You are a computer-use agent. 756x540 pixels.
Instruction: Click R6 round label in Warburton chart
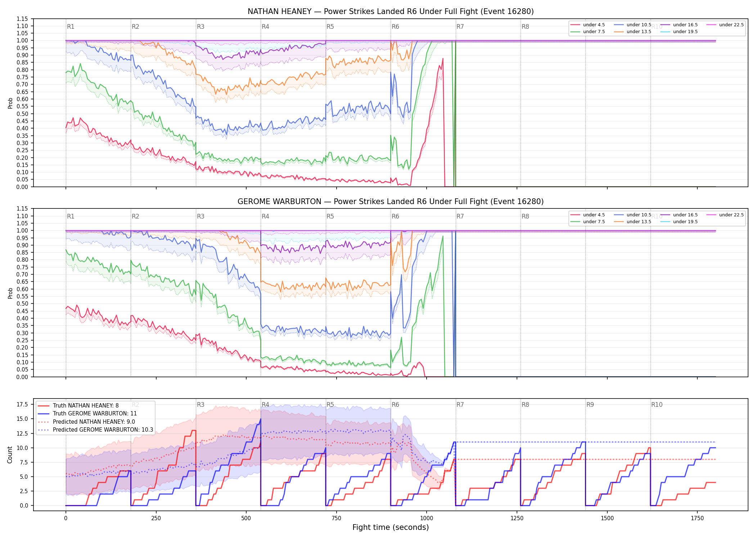tap(395, 216)
